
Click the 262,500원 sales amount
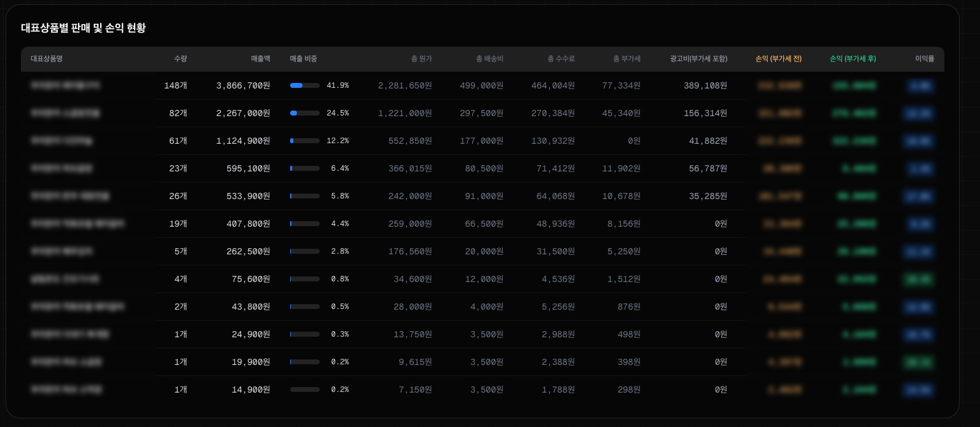[x=248, y=251]
